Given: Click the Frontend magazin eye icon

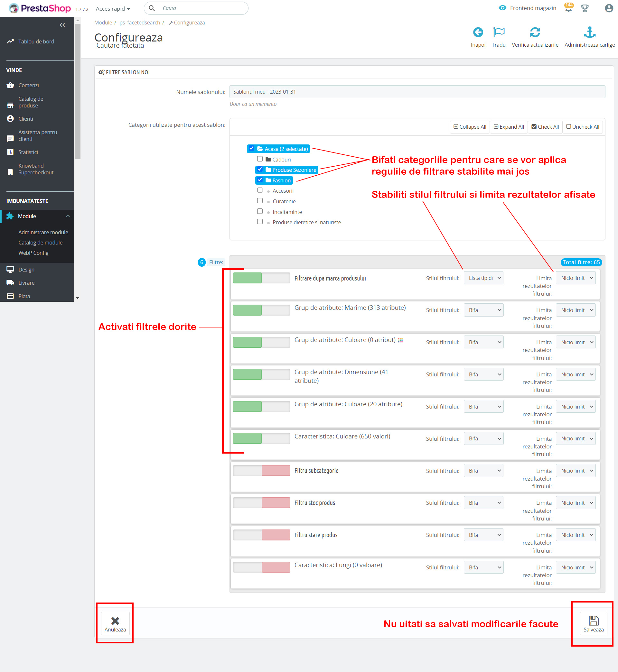Looking at the screenshot, I should (x=502, y=8).
